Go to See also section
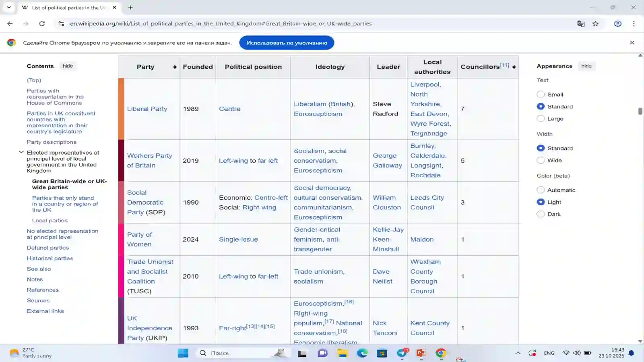This screenshot has width=644, height=362. click(x=39, y=269)
